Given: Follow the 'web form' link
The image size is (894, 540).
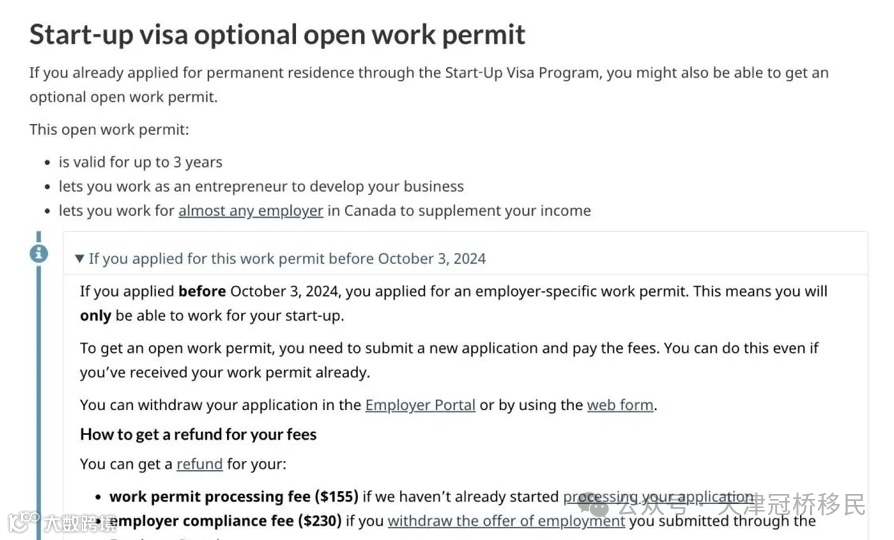Looking at the screenshot, I should [620, 405].
